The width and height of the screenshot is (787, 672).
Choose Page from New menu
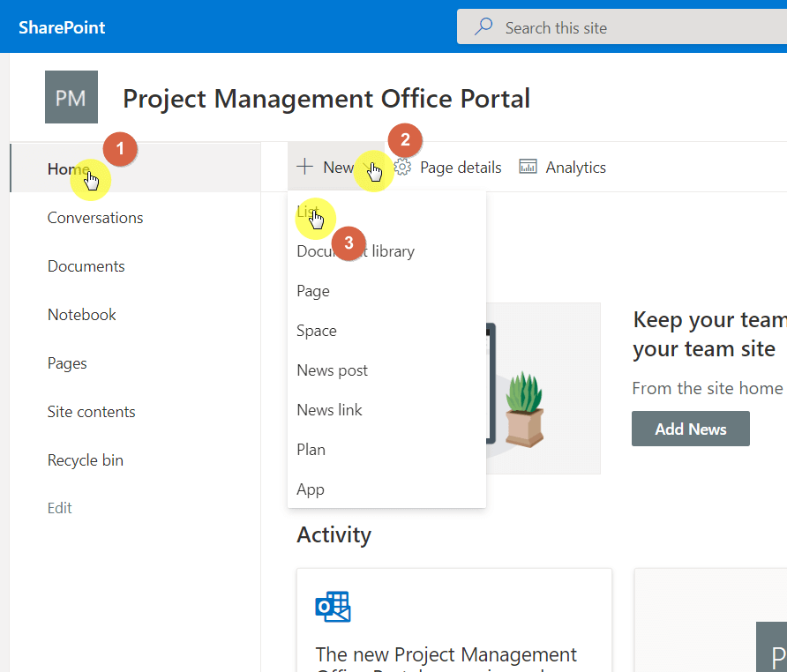pyautogui.click(x=386, y=291)
